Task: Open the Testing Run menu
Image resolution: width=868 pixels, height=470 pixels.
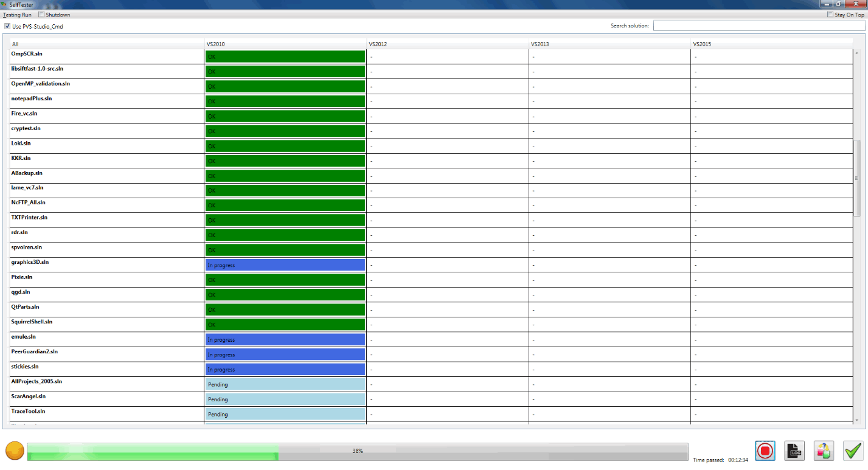Action: click(17, 15)
